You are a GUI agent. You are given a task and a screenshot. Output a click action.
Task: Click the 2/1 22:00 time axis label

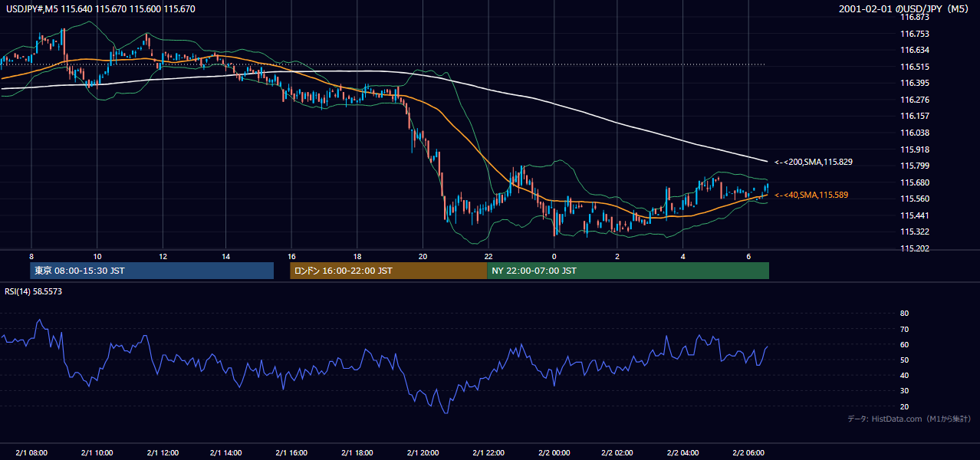(488, 453)
